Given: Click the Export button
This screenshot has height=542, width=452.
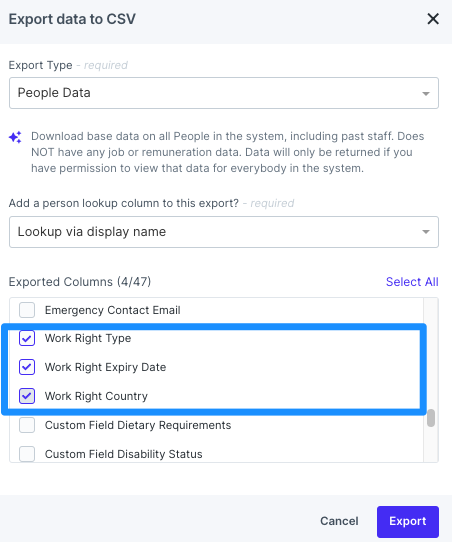Looking at the screenshot, I should 408,521.
